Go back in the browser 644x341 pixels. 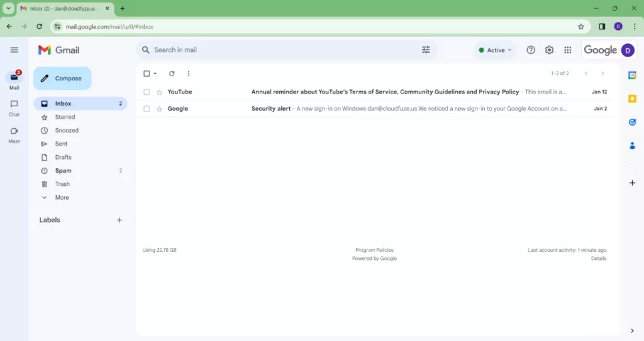[x=9, y=26]
